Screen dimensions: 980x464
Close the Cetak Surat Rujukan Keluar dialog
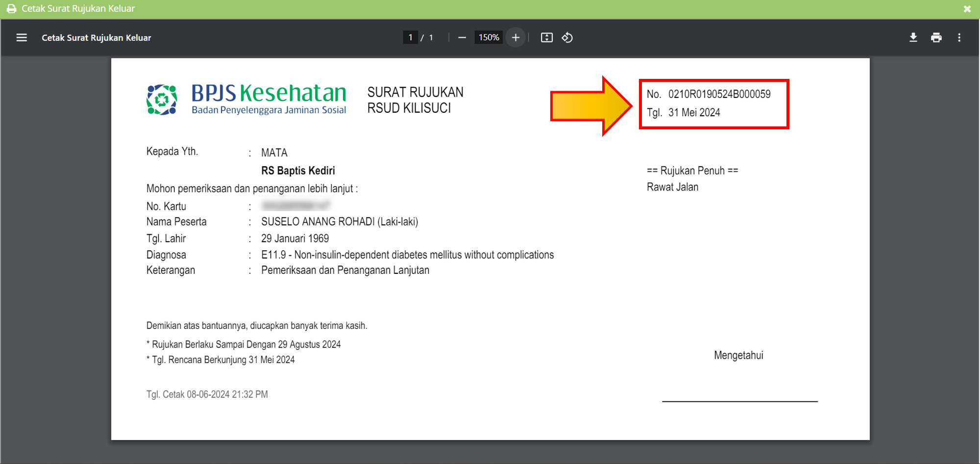(967, 9)
